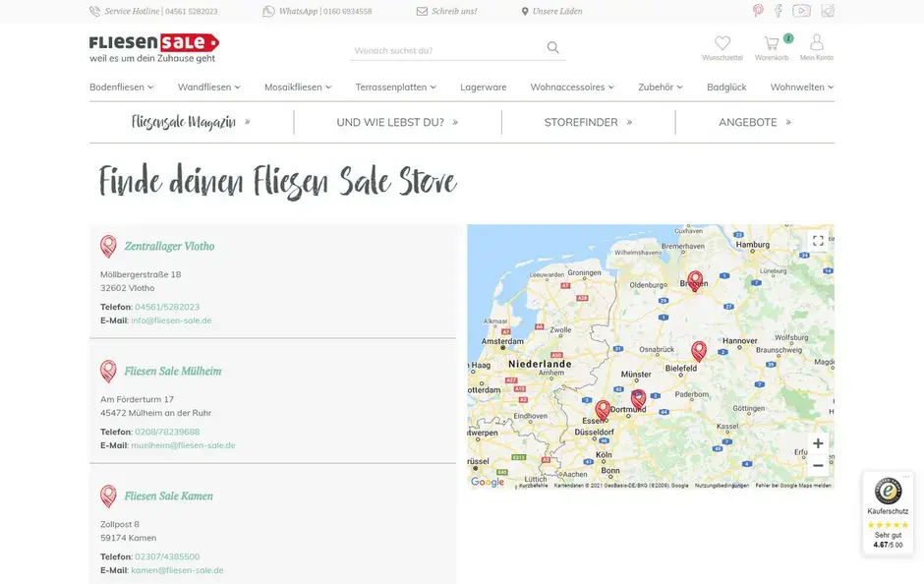Open the YouTube channel icon
The height and width of the screenshot is (584, 924).
coord(803,9)
